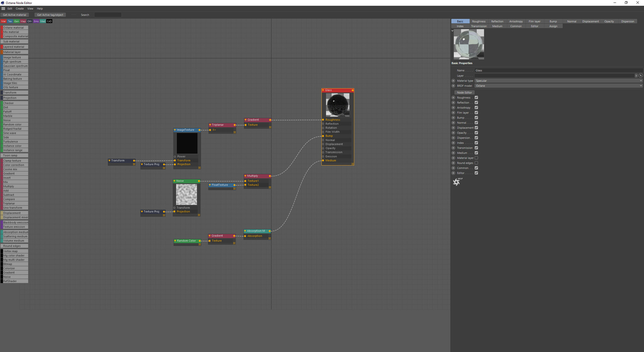Click the Noise node output port
Image resolution: width=644 pixels, height=352 pixels.
coord(199,181)
